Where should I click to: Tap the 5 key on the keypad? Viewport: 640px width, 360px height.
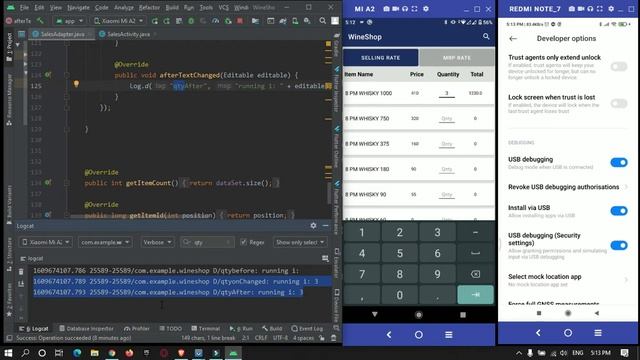point(400,253)
